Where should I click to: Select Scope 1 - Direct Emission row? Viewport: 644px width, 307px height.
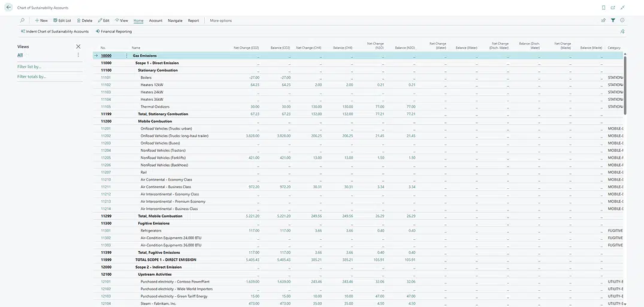pos(157,63)
